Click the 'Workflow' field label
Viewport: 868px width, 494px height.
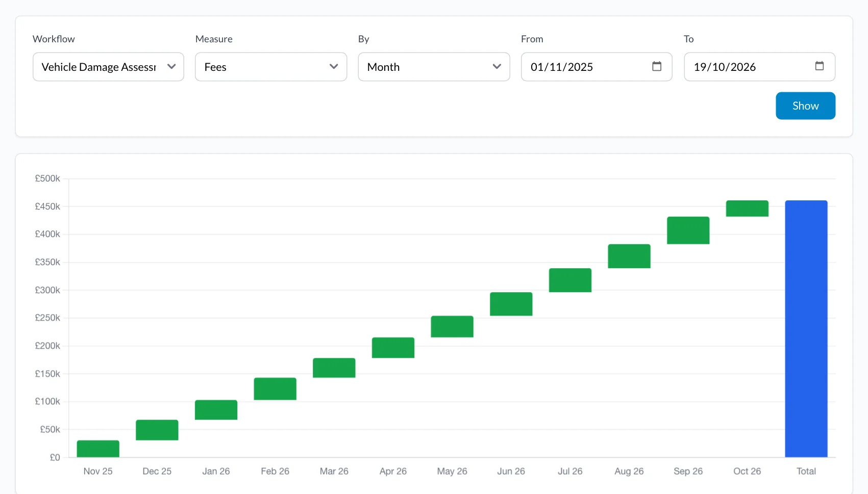pos(54,39)
